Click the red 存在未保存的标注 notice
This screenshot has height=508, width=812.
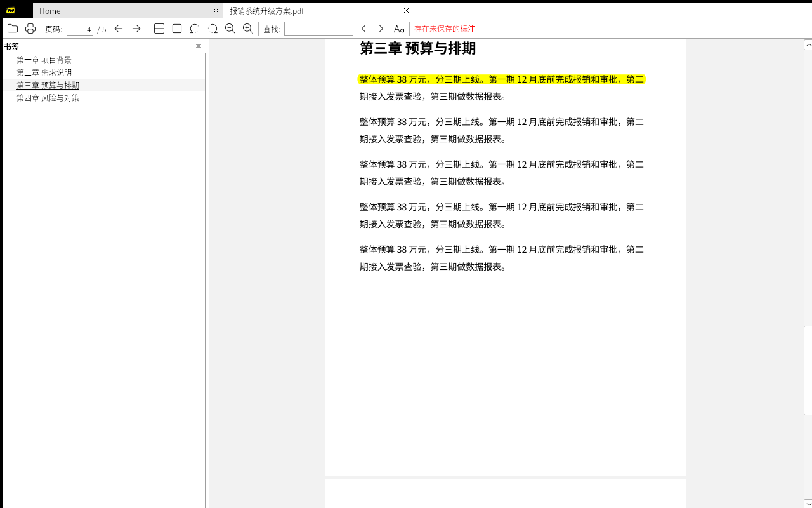(445, 29)
